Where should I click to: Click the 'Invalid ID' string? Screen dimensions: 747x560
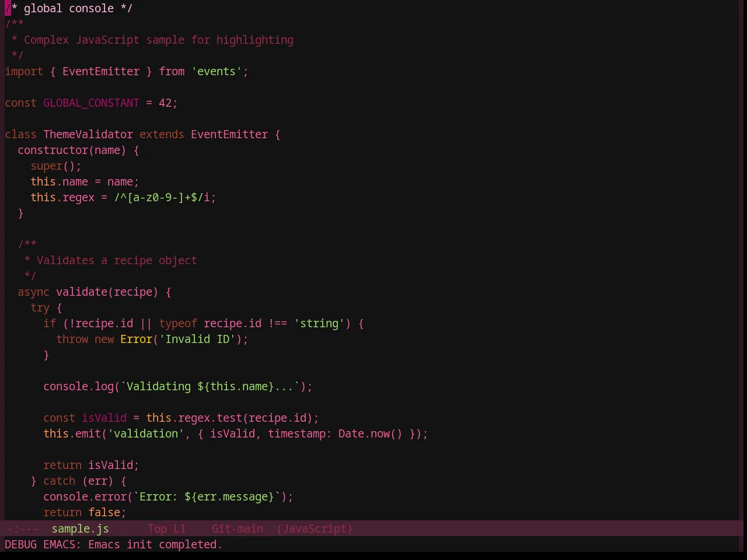[197, 339]
